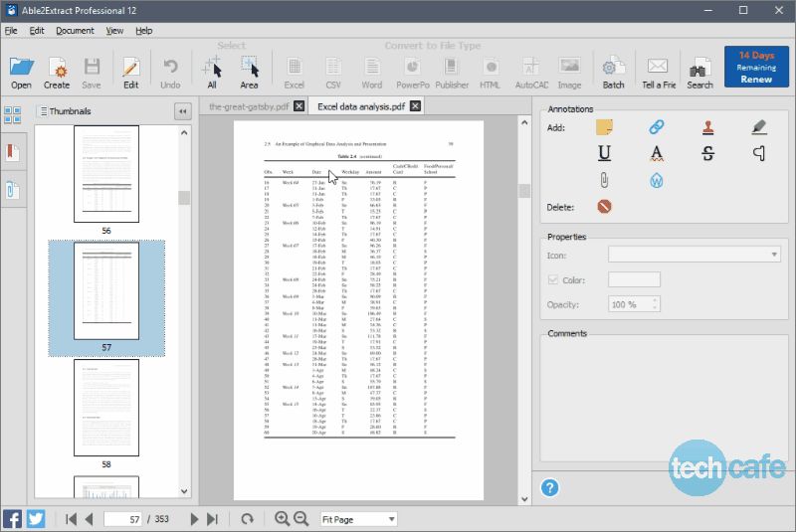This screenshot has height=532, width=796.
Task: Open a file with the Open toolbar icon
Action: [21, 73]
